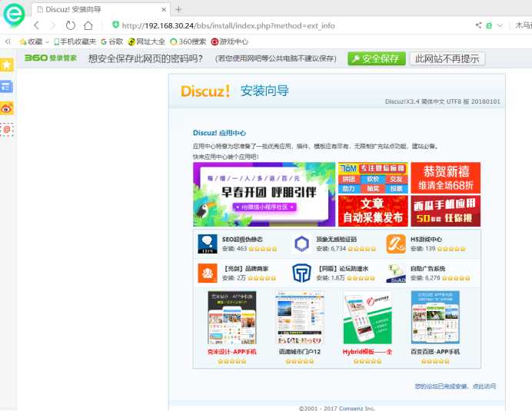The height and width of the screenshot is (411, 532).
Task: Click the H5游戏中心 app icon
Action: 396,244
